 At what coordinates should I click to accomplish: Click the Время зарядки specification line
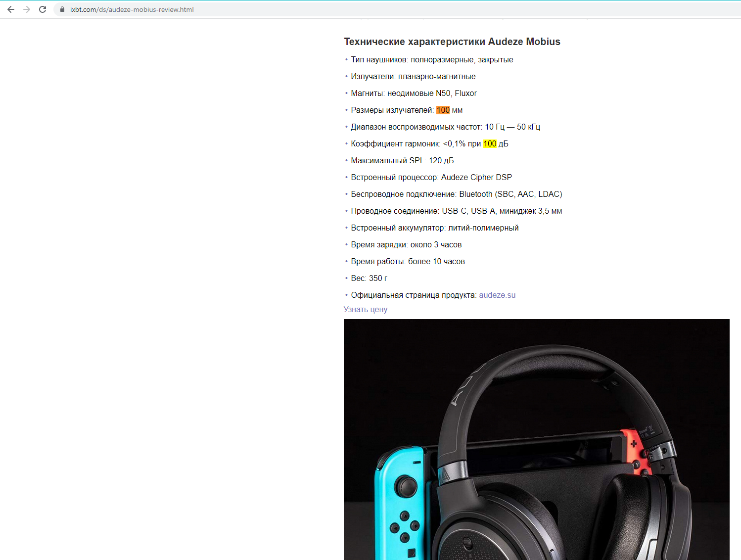click(406, 244)
